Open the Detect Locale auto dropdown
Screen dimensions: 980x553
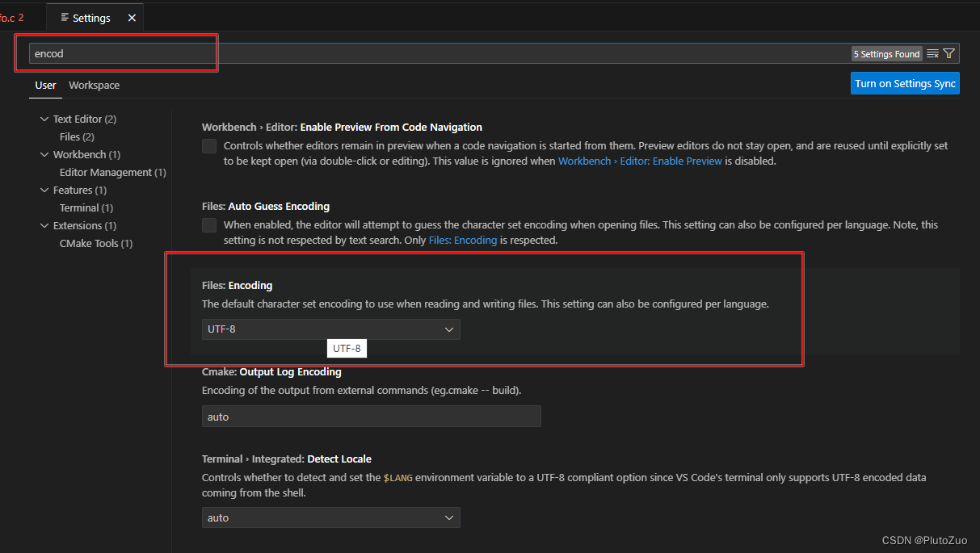click(330, 517)
